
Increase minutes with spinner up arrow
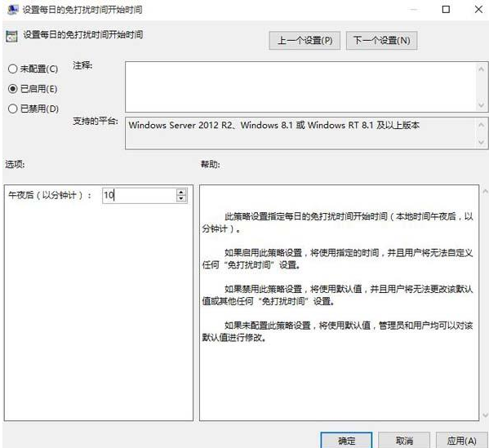pos(181,192)
